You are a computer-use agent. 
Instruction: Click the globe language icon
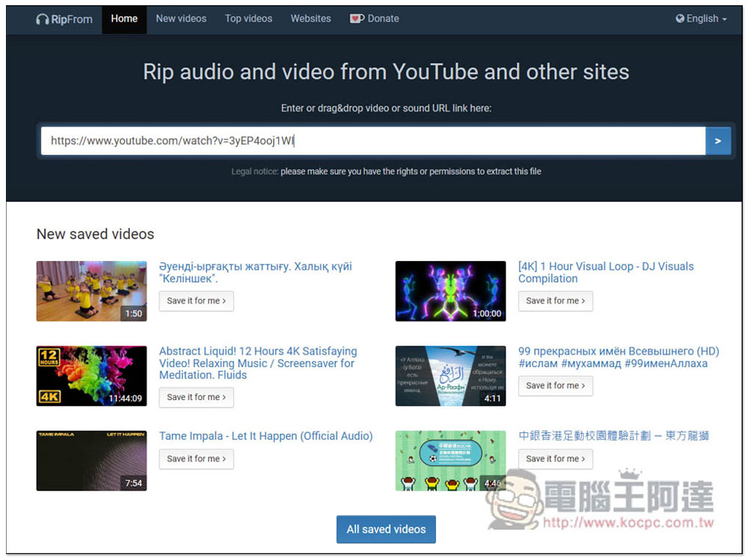(x=680, y=19)
